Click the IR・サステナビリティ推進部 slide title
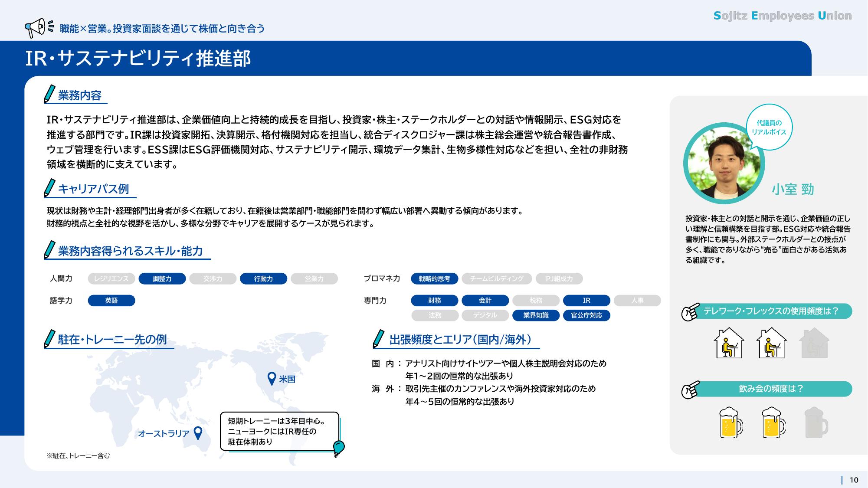 click(x=138, y=59)
